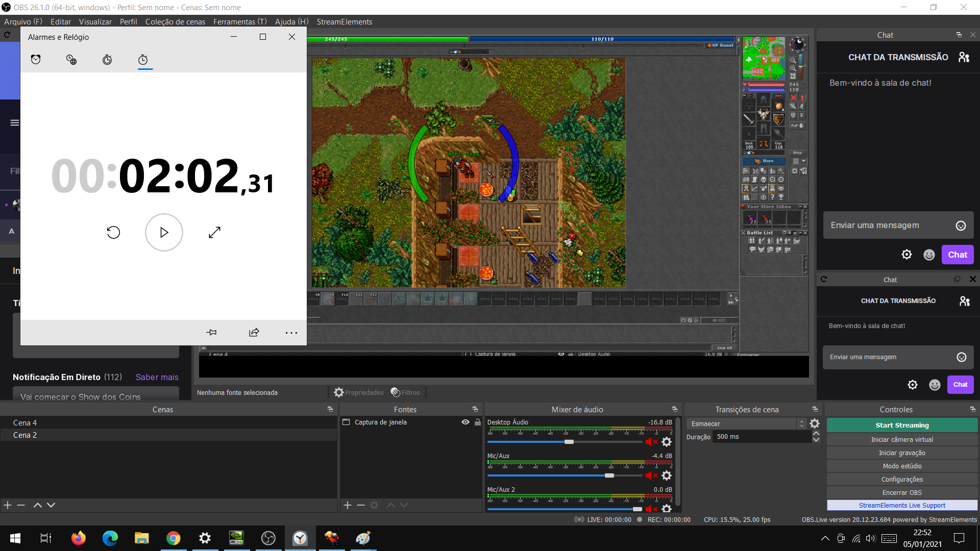Click Encerrar OBS button

click(902, 492)
